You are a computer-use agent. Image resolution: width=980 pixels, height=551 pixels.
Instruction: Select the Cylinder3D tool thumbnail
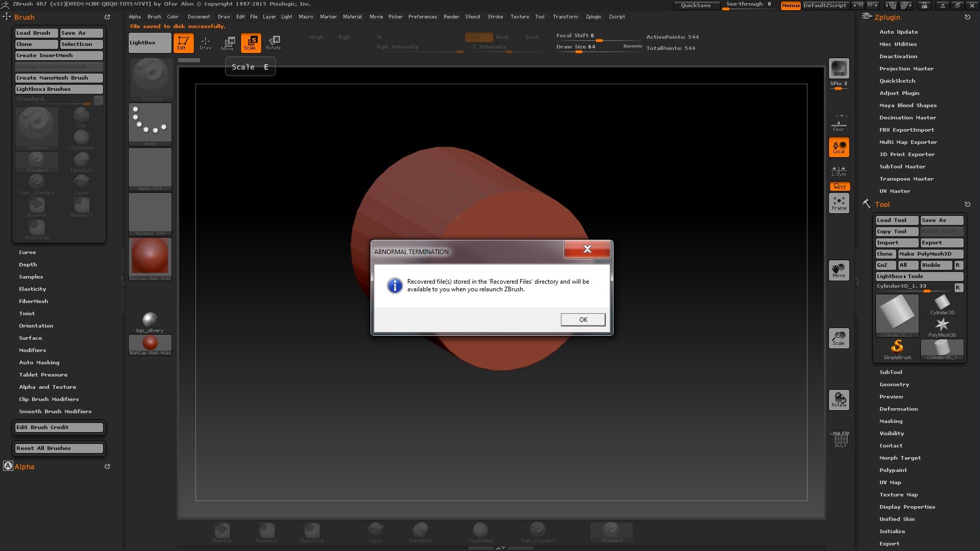(942, 305)
